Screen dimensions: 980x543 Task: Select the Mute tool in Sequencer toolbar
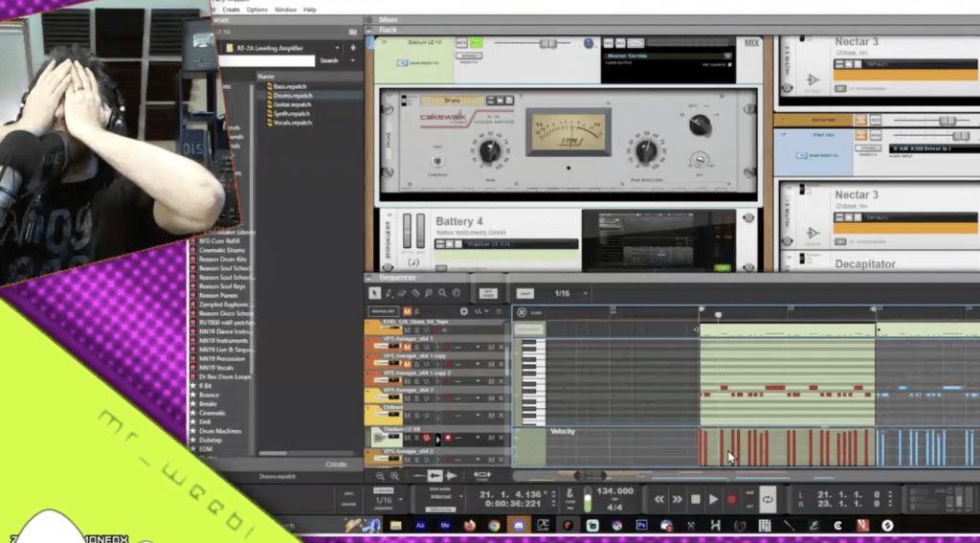coord(429,293)
